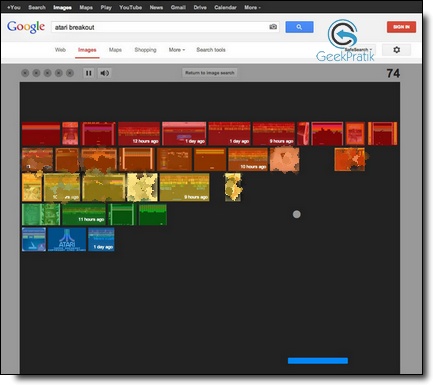Screen dimensions: 433x385
Task: Click the blue magnifier search button
Action: click(x=299, y=27)
